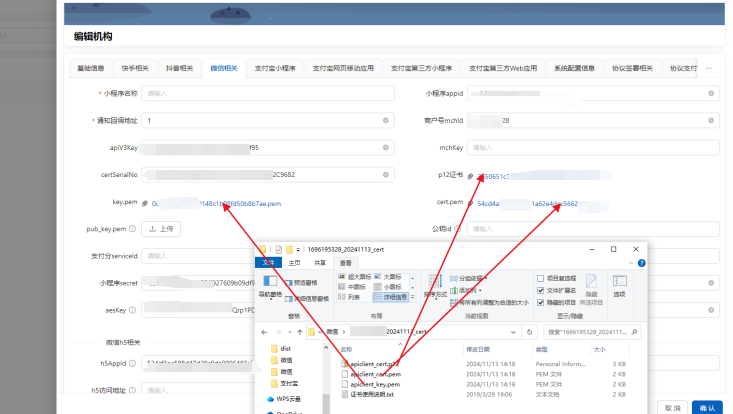Click the info icon next to h5访问地址
The width and height of the screenshot is (733, 414).
[132, 390]
